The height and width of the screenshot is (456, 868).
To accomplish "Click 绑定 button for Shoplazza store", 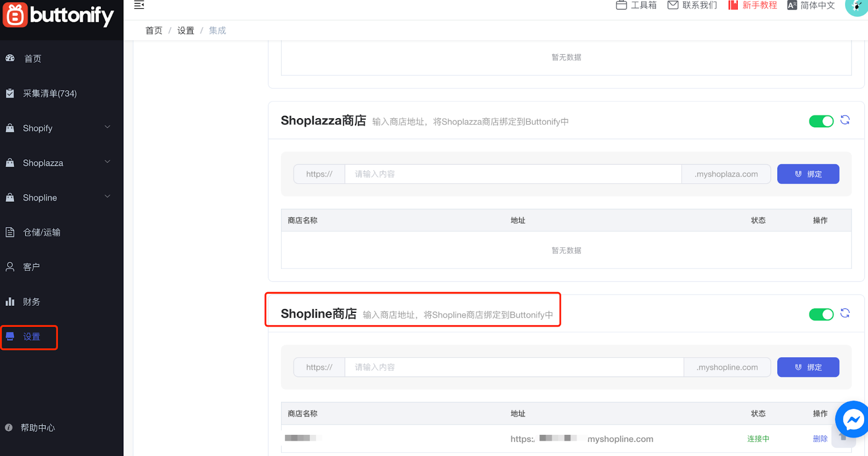I will coord(808,174).
